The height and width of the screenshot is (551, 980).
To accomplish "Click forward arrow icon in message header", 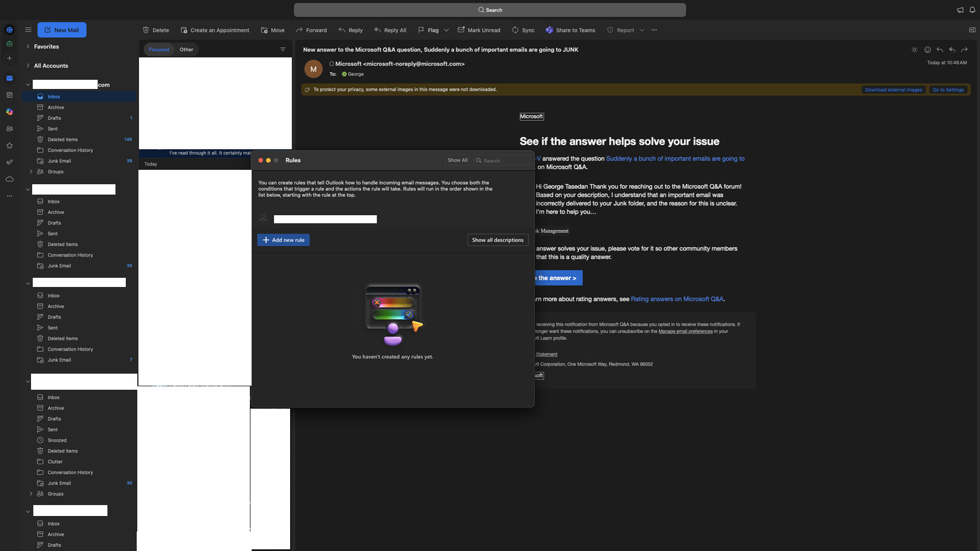I will 964,50.
